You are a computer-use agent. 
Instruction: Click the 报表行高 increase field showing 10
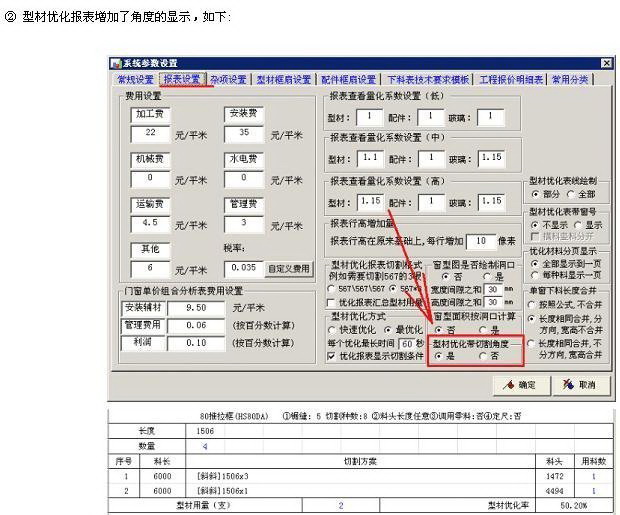[x=481, y=242]
